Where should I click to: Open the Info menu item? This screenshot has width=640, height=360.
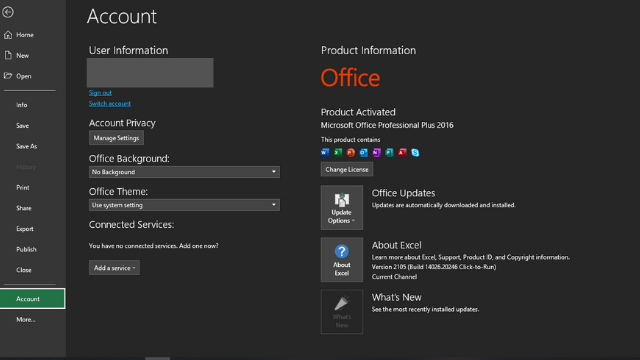pos(22,105)
